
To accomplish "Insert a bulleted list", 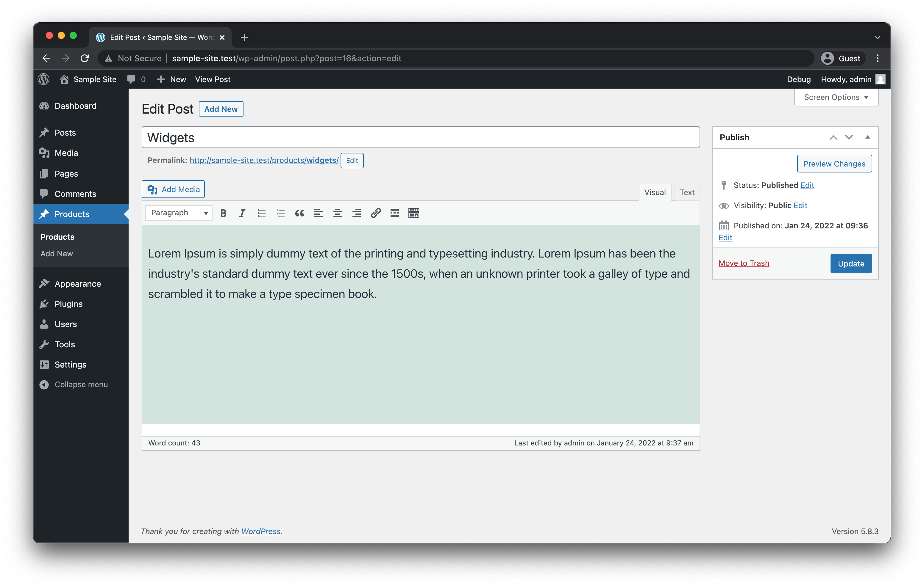I will point(261,213).
